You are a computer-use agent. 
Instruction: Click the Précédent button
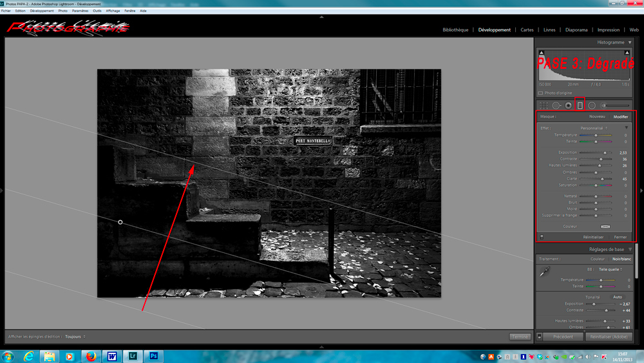point(563,337)
